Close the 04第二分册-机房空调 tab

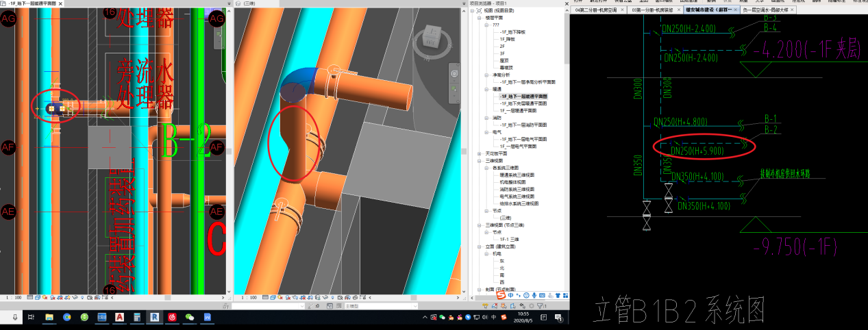[x=623, y=10]
